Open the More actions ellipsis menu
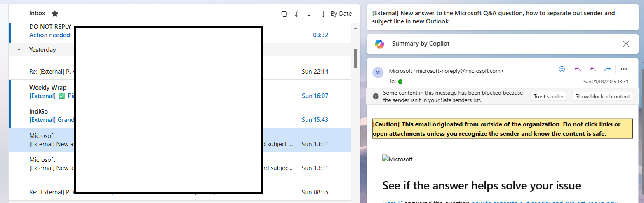The image size is (644, 203). [623, 69]
